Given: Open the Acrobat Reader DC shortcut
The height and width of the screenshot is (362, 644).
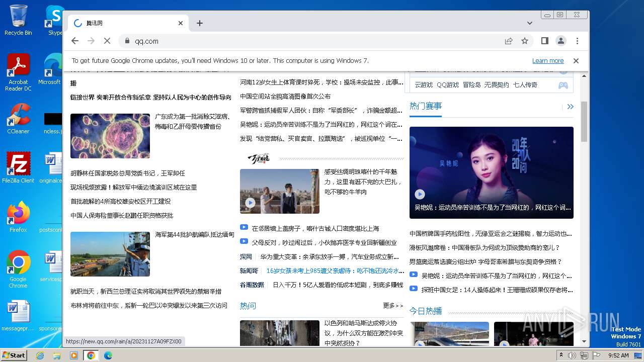Looking at the screenshot, I should (18, 72).
